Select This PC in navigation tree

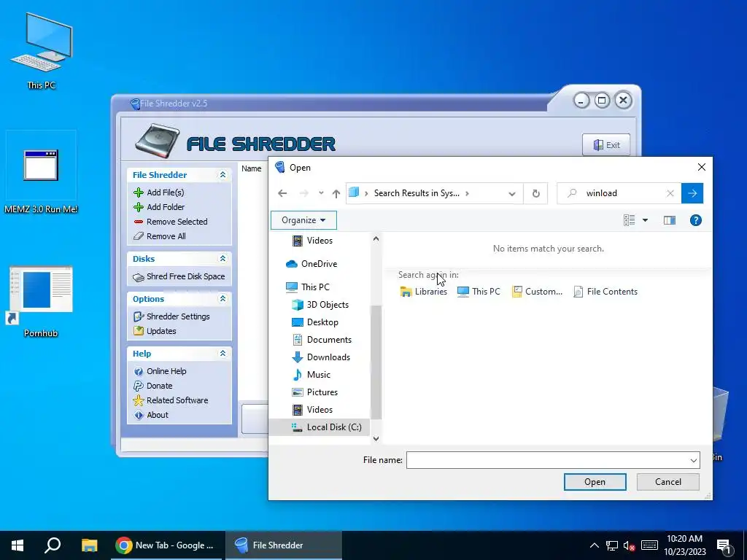click(x=308, y=287)
